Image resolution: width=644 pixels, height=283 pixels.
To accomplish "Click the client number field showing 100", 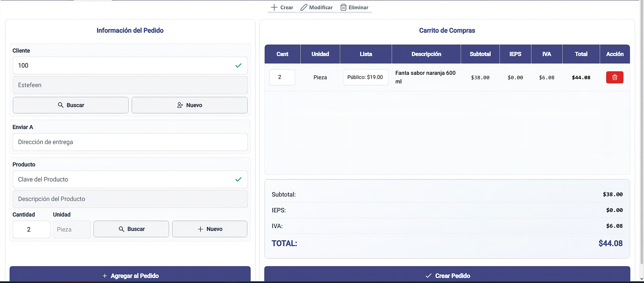I will pyautogui.click(x=130, y=66).
